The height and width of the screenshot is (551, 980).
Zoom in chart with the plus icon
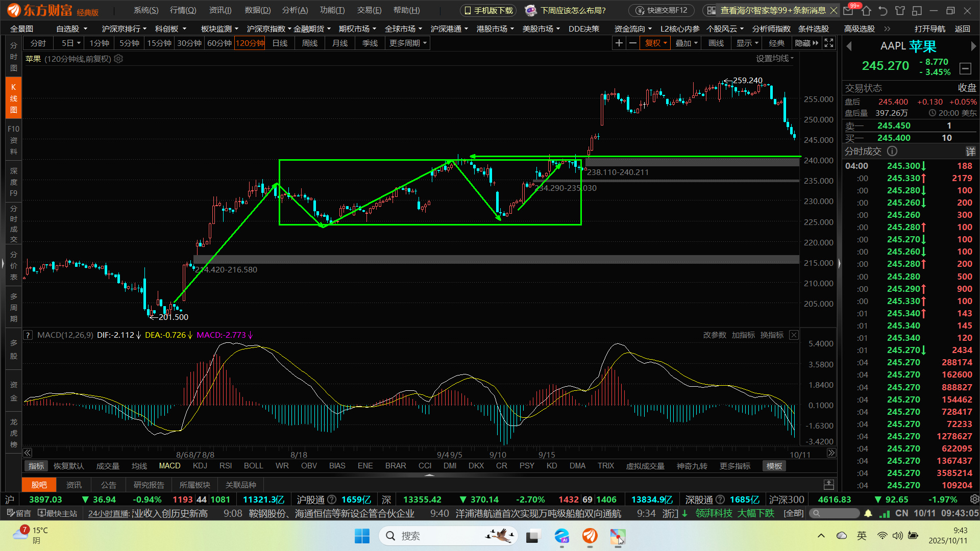pos(619,43)
